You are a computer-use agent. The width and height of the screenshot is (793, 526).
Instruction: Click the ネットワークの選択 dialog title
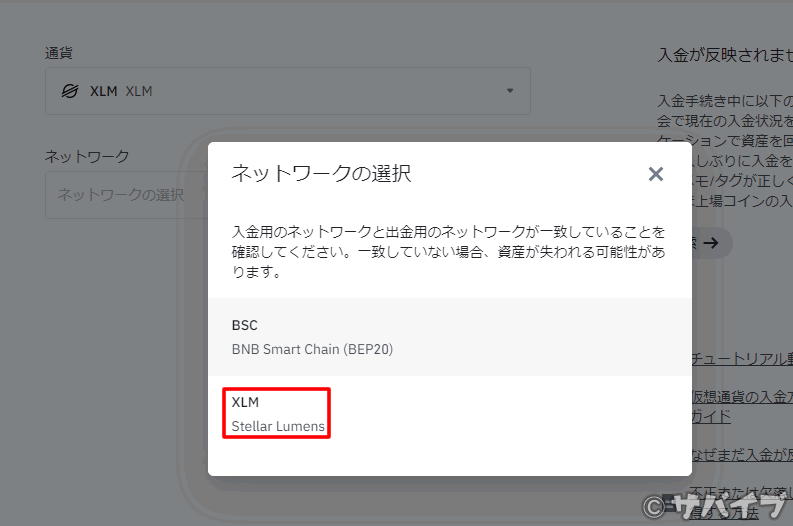coord(321,173)
